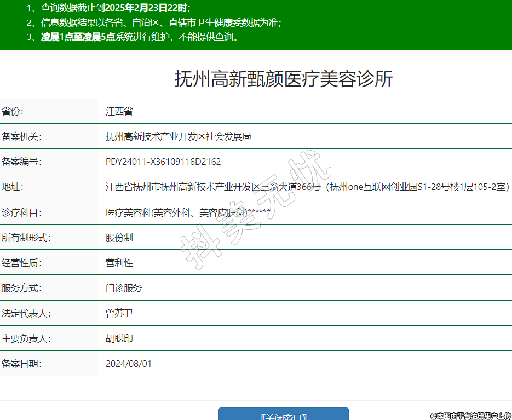Click the 法定代表人 row label

point(26,314)
